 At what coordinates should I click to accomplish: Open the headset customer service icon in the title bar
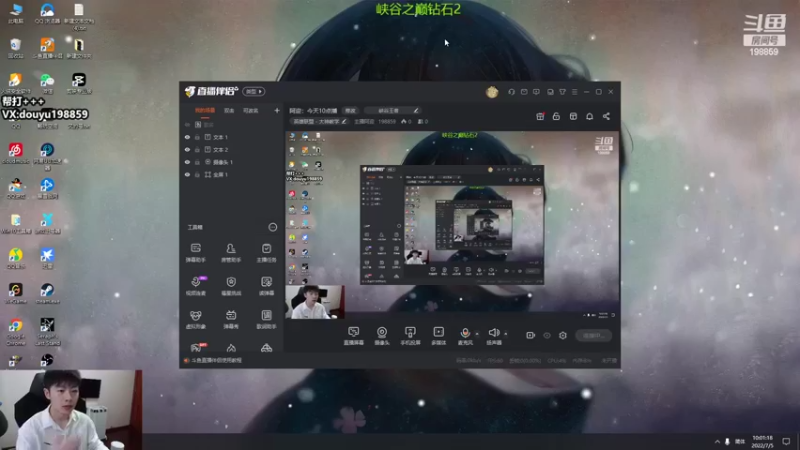point(511,92)
